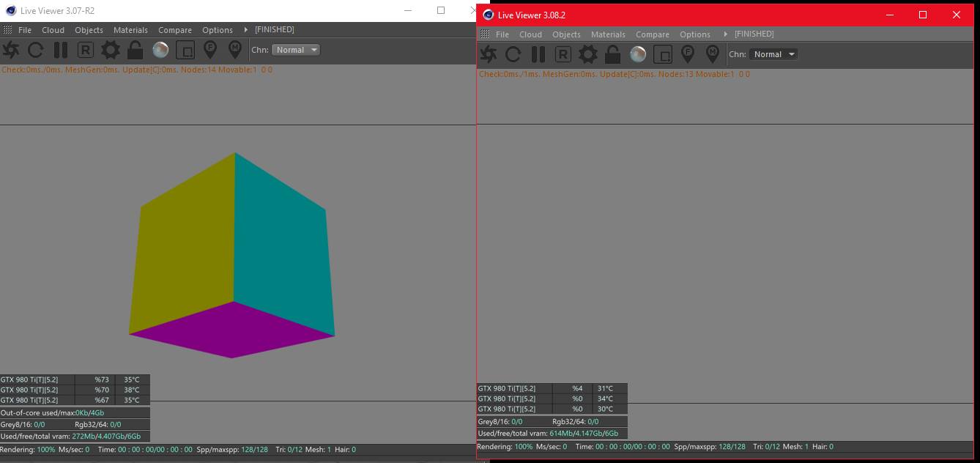Open gear settings in the 3.08.2 viewer

pyautogui.click(x=588, y=54)
